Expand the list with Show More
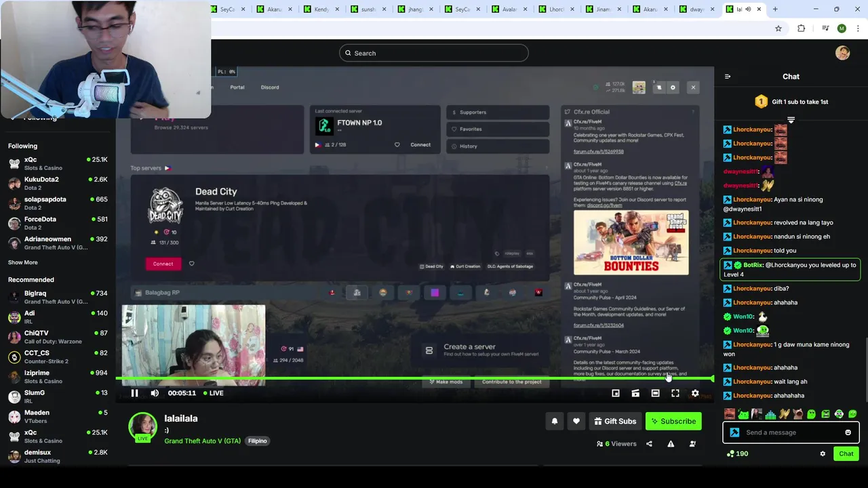Viewport: 868px width, 488px height. 23,262
